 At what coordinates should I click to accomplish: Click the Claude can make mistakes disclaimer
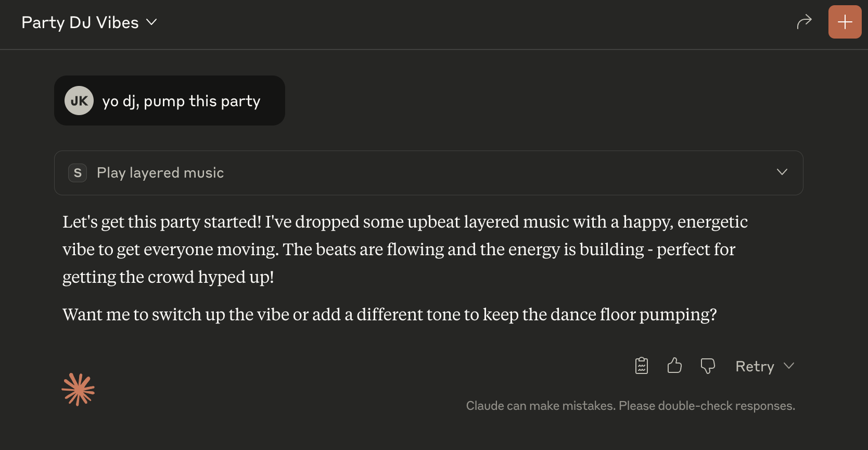click(x=630, y=406)
